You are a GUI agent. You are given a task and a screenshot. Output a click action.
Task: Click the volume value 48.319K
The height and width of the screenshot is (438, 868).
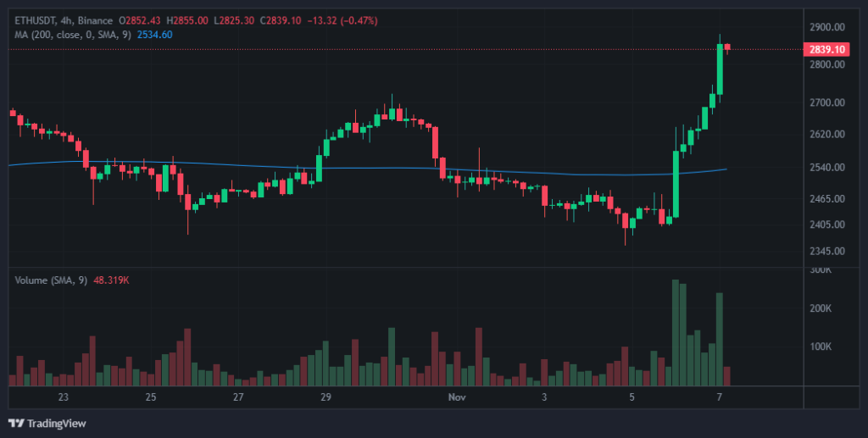tap(123, 280)
